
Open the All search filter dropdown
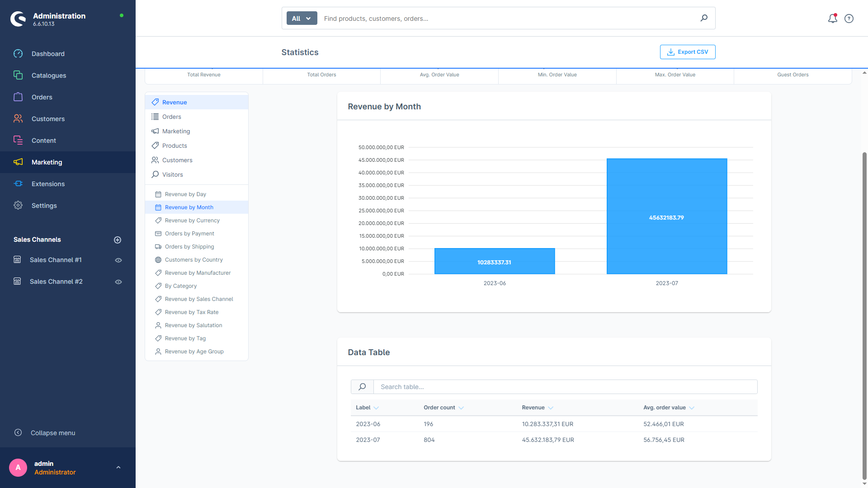tap(301, 18)
